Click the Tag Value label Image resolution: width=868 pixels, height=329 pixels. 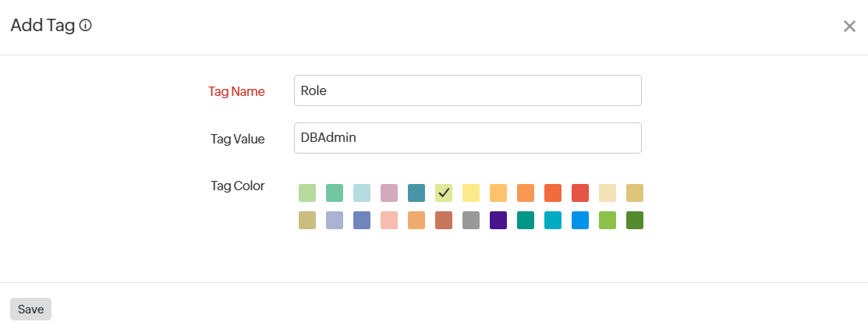[x=238, y=139]
